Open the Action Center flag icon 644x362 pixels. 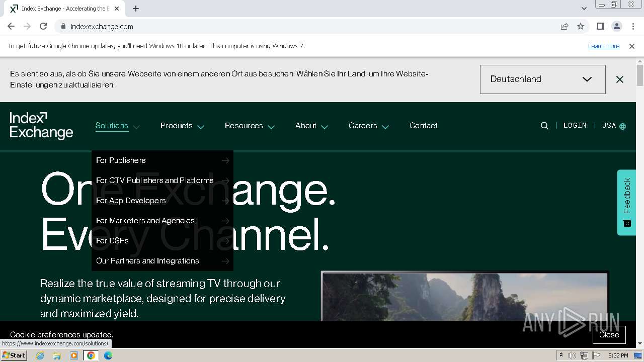(x=596, y=355)
